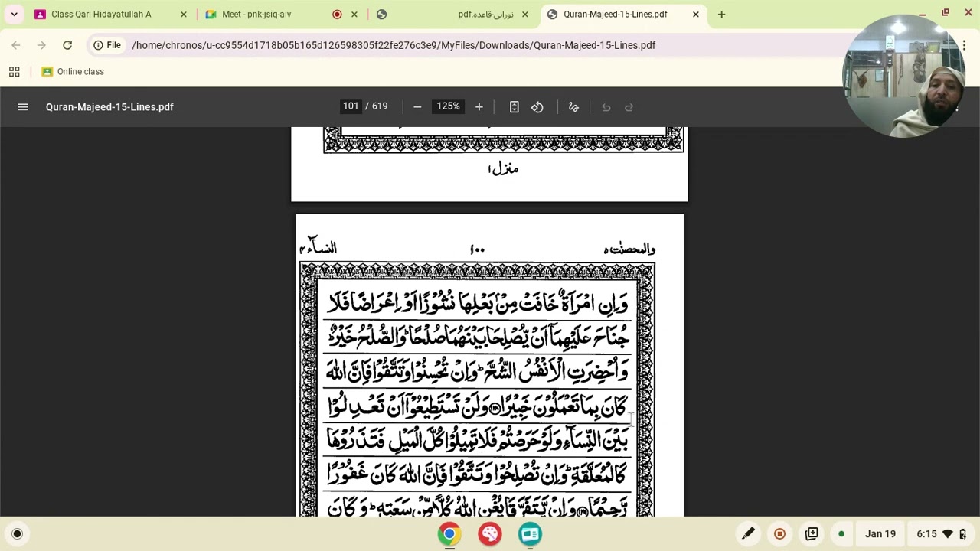The image size is (980, 551).
Task: Click the منزل ۱ footer label
Action: pyautogui.click(x=503, y=168)
